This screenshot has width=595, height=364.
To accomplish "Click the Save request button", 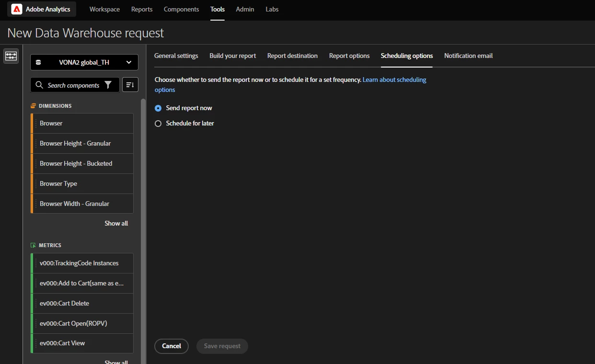I will pyautogui.click(x=222, y=346).
